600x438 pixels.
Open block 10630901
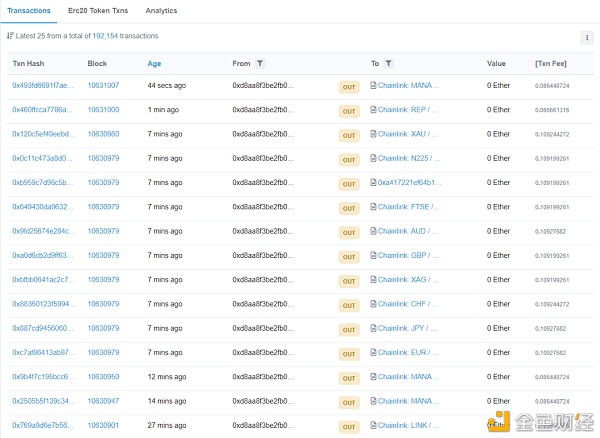tap(103, 425)
